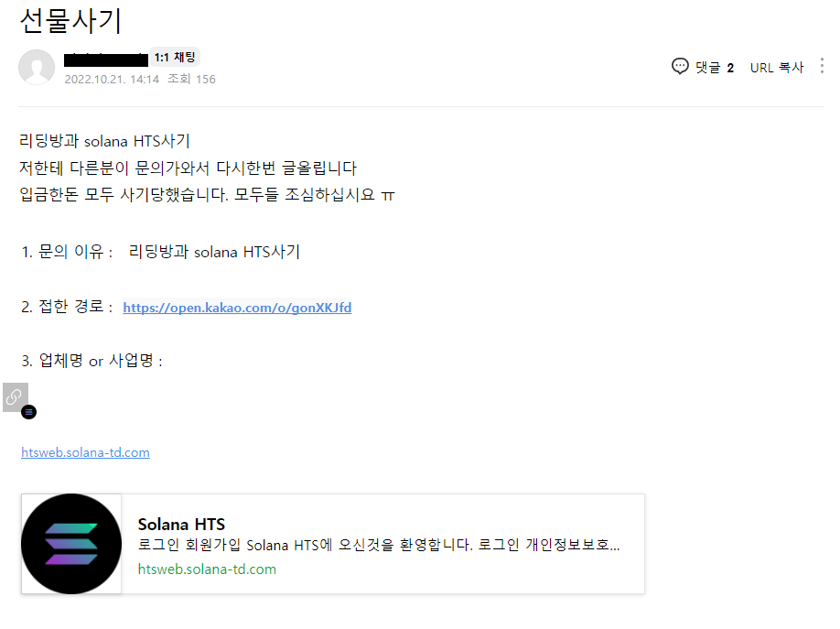This screenshot has width=840, height=629.
Task: Open the blue htsweb.solana-td.com link
Action: click(85, 452)
